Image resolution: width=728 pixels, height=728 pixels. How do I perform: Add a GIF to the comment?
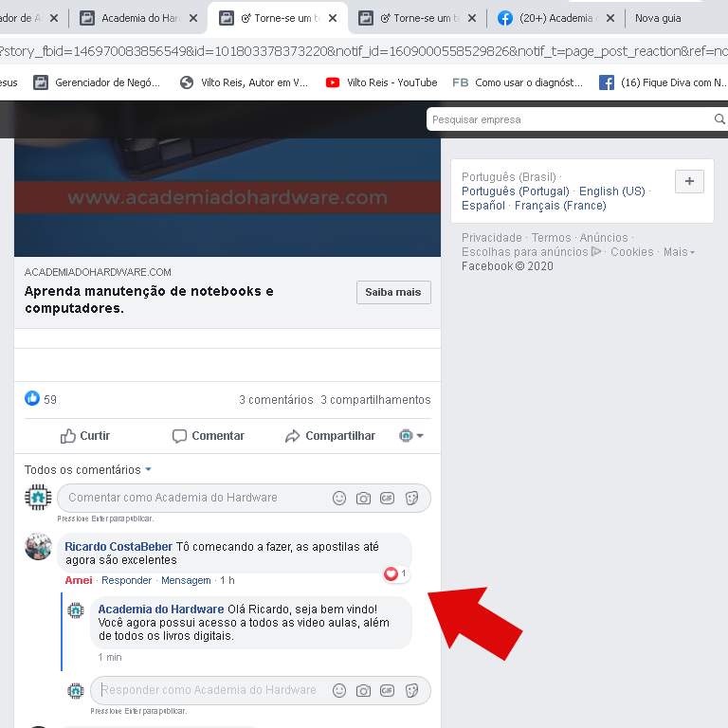tap(387, 499)
